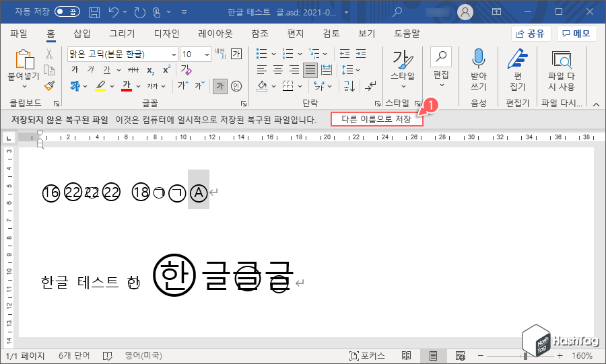Apply yellow text highlight color

tap(100, 85)
